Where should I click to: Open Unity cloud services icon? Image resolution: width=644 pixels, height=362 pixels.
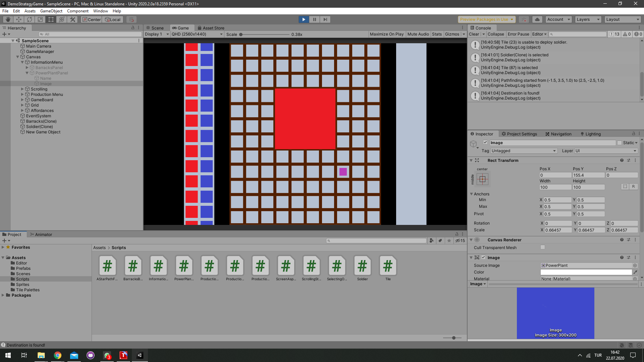click(x=537, y=19)
